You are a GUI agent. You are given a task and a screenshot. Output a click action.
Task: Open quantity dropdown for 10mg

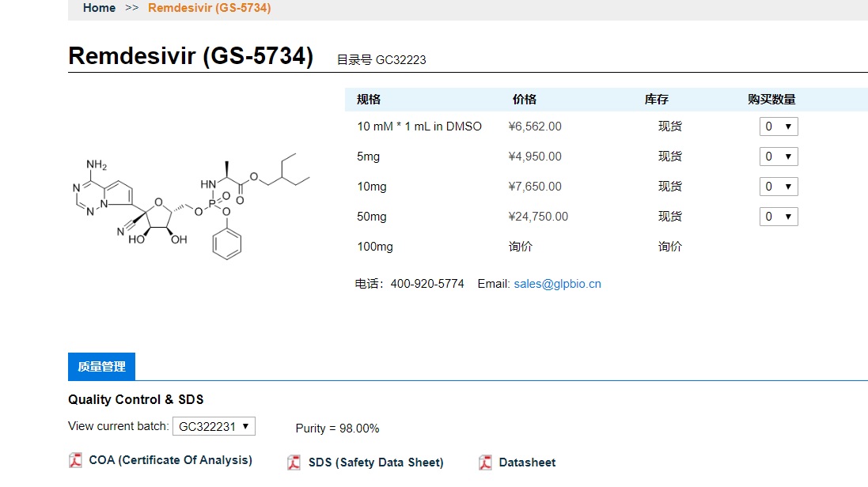point(779,187)
